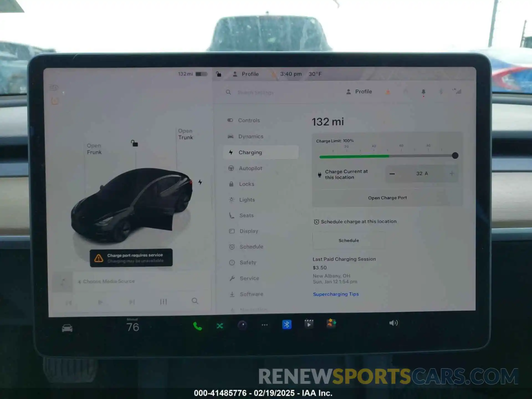The height and width of the screenshot is (399, 532).
Task: Tap the phone call icon in taskbar
Action: 197,325
